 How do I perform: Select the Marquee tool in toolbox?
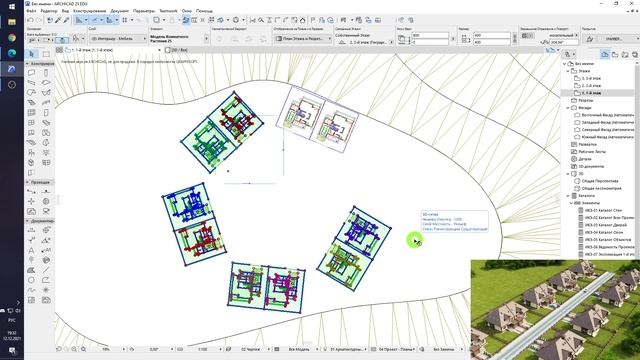pyautogui.click(x=46, y=54)
